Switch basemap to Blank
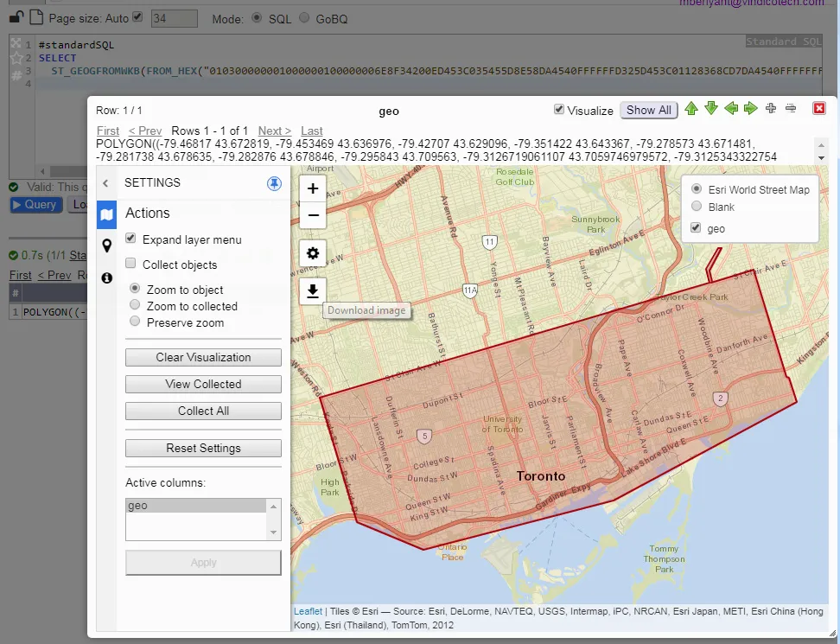Screen dimensions: 840x644 tap(697, 207)
